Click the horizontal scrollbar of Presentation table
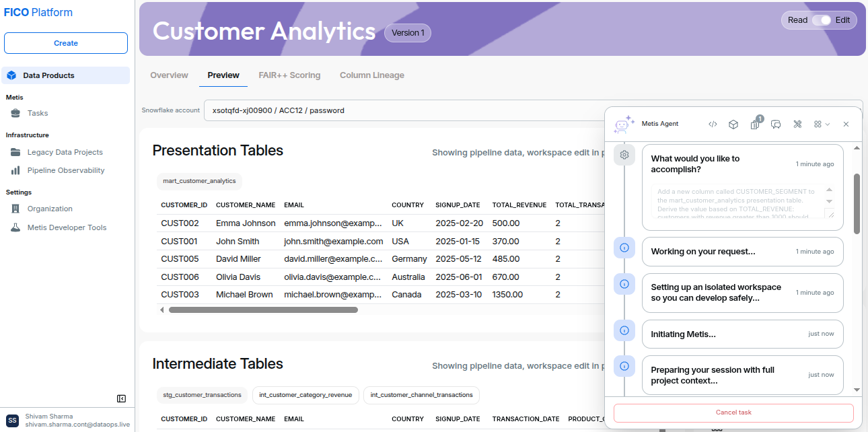Screen dimensions: 868x432 pyautogui.click(x=263, y=310)
